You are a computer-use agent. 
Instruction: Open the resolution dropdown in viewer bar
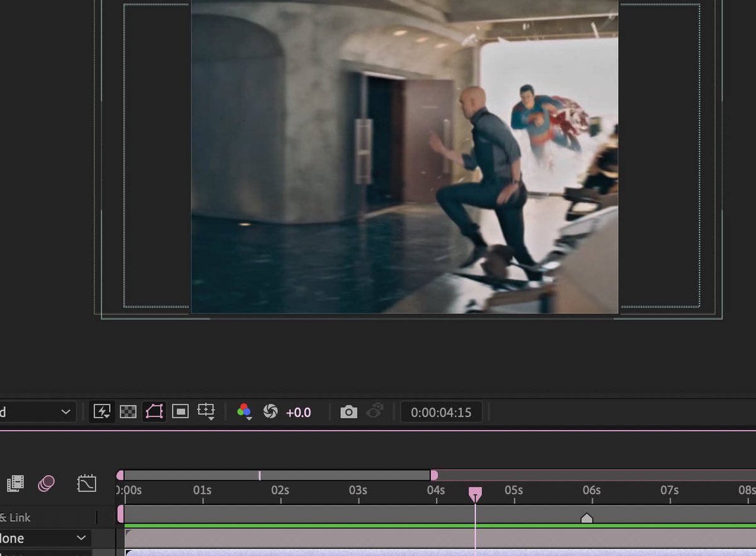click(38, 412)
